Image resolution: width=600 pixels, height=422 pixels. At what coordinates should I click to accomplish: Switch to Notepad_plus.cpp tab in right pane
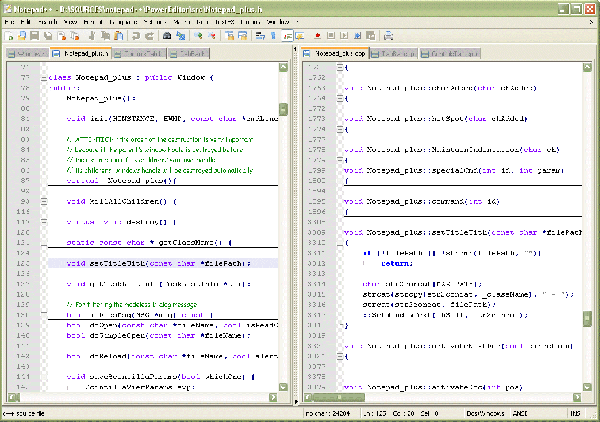tap(337, 52)
